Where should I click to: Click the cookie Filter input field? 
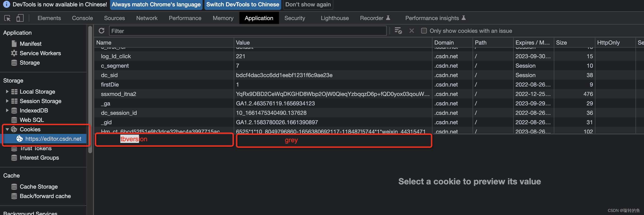pyautogui.click(x=247, y=31)
